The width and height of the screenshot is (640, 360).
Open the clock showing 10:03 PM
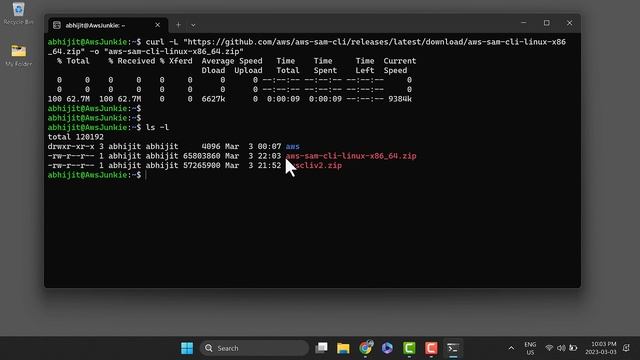click(601, 348)
